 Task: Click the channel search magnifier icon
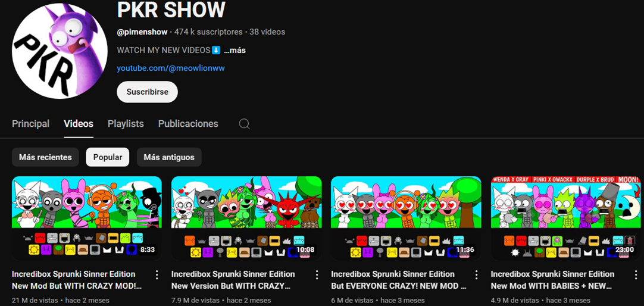pyautogui.click(x=244, y=124)
